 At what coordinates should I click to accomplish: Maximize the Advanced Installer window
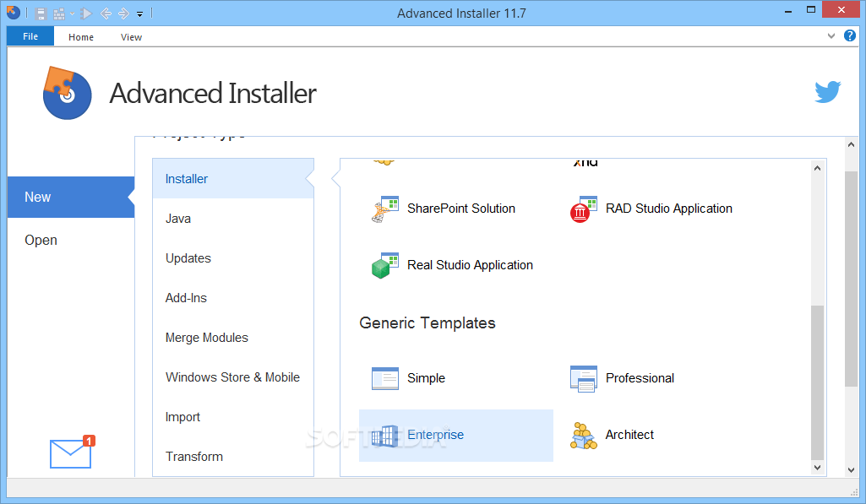click(x=811, y=10)
